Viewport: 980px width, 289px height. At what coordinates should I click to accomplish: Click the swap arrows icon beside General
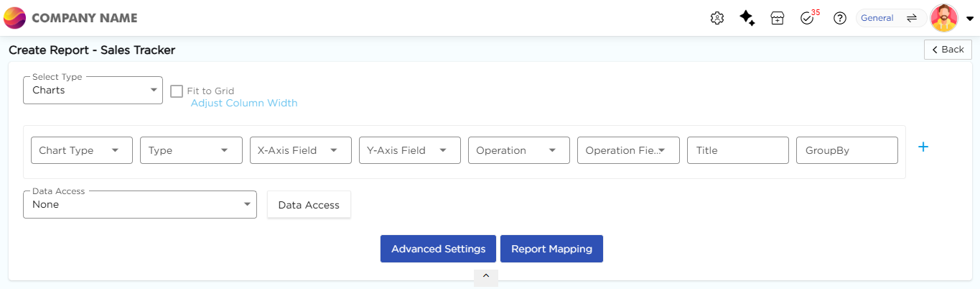pyautogui.click(x=912, y=19)
